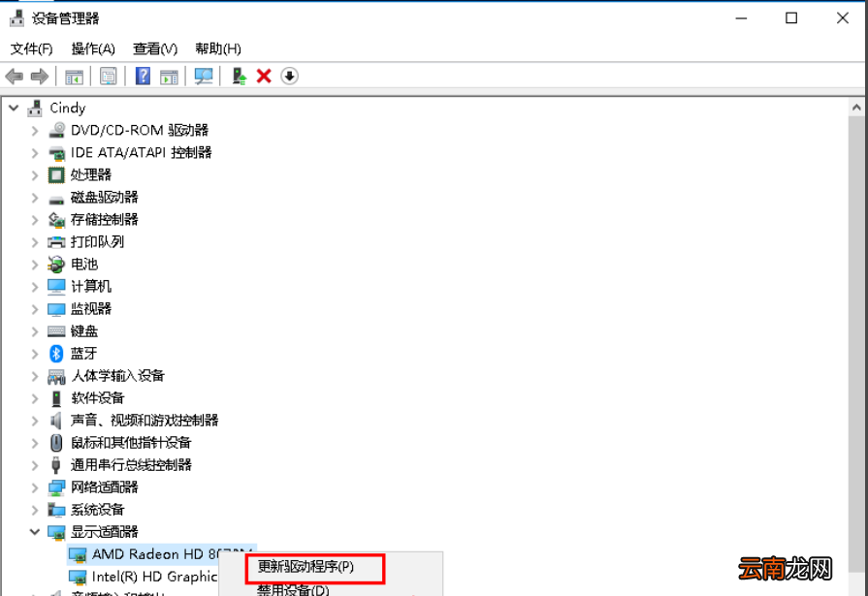Click the update device driver toolbar icon

(240, 76)
